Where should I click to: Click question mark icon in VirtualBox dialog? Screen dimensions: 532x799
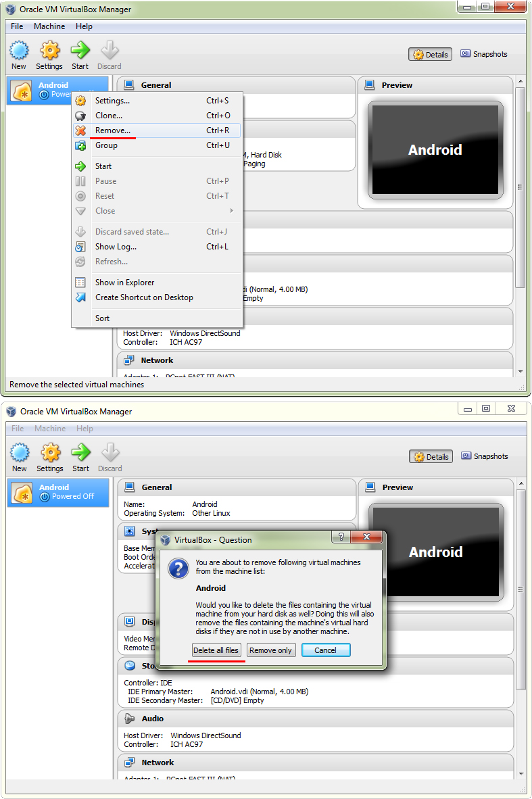click(178, 568)
